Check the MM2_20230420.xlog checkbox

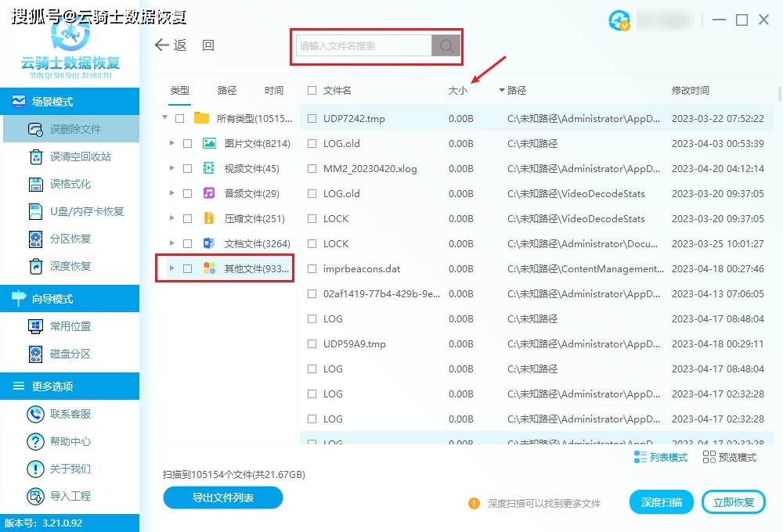point(312,169)
